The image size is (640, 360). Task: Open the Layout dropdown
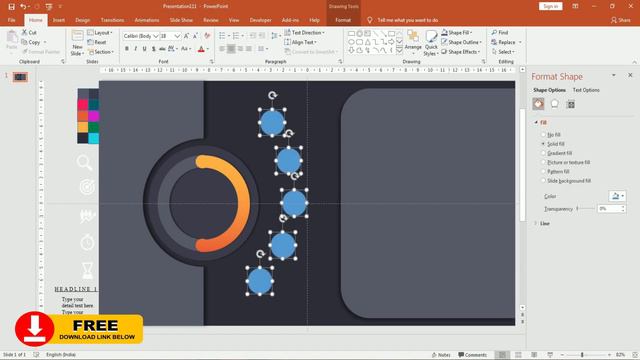tap(100, 32)
